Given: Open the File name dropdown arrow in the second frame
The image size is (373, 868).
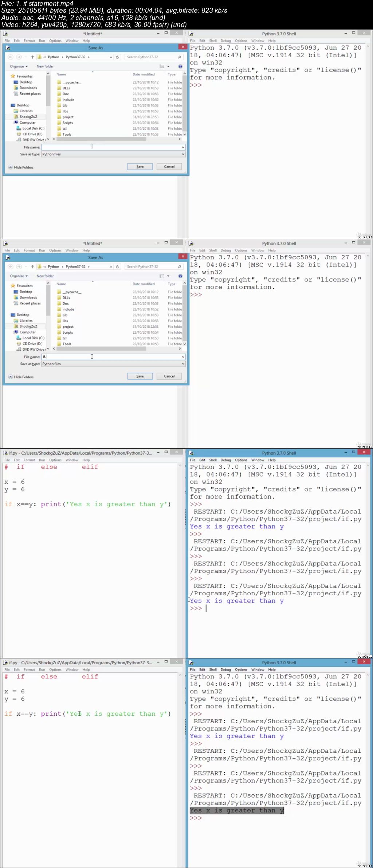Looking at the screenshot, I should click(x=183, y=357).
